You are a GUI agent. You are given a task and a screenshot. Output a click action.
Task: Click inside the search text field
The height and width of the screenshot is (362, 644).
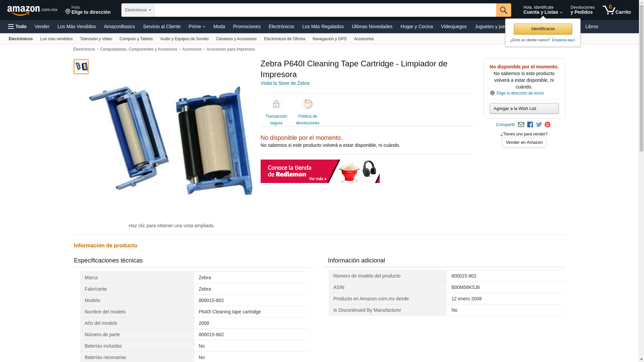[325, 10]
